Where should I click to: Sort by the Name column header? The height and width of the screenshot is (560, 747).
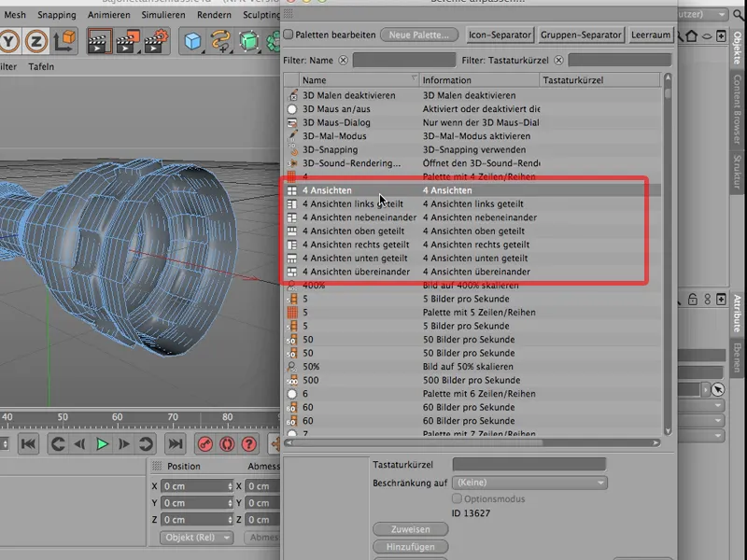[x=359, y=80]
